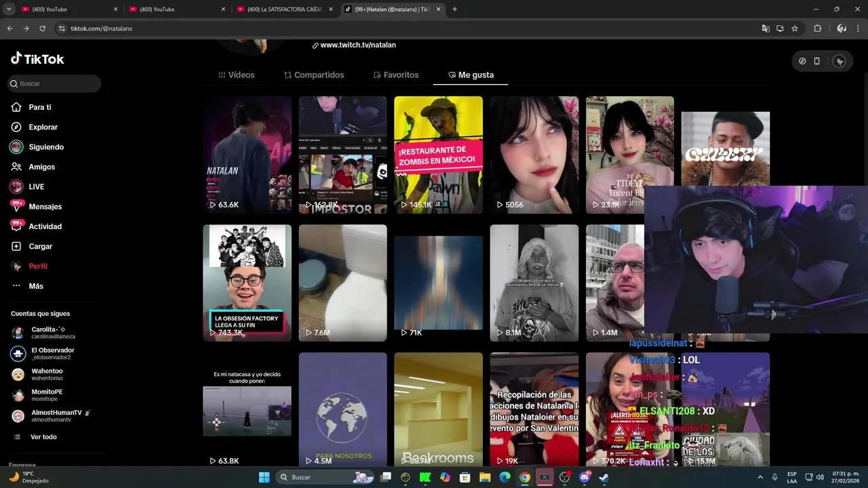Open Discord from the taskbar
Screen dimensions: 868x488
pyautogui.click(x=585, y=477)
